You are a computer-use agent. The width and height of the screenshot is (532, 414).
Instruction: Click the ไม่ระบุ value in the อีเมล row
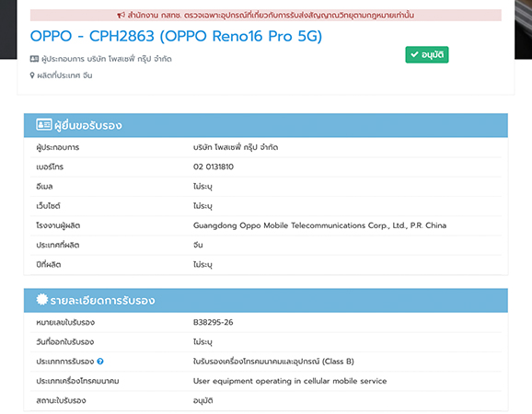(x=202, y=187)
